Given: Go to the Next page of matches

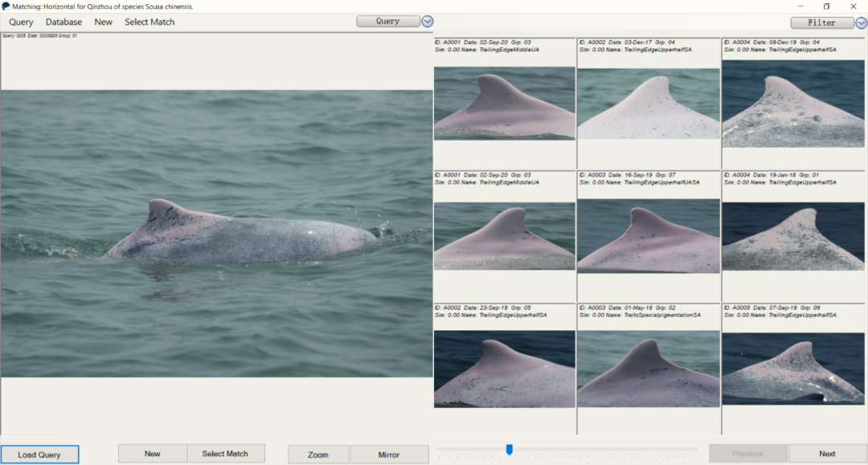Looking at the screenshot, I should pos(827,454).
